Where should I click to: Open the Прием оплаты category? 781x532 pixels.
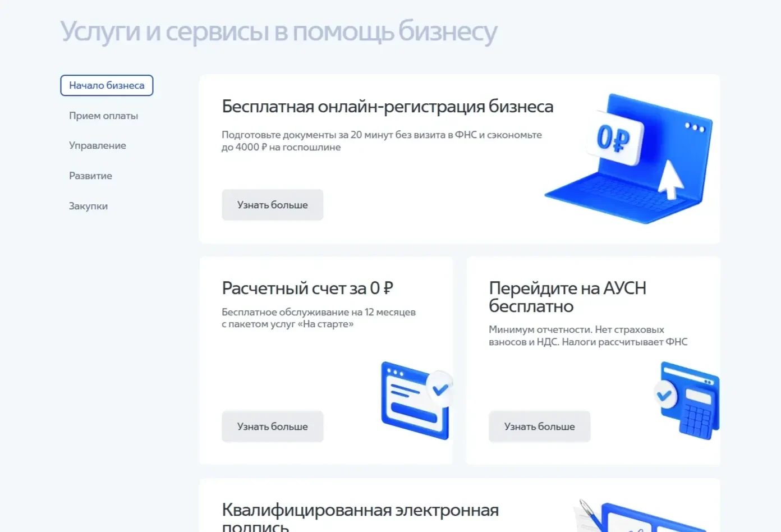click(x=103, y=116)
